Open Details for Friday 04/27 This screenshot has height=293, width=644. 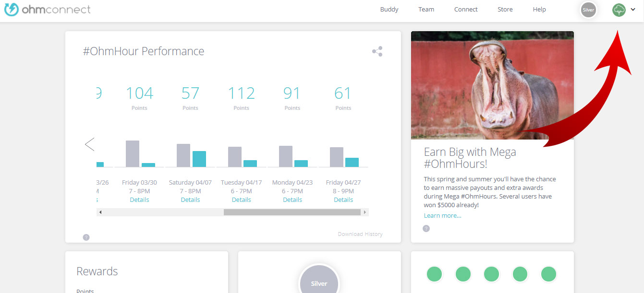(343, 199)
